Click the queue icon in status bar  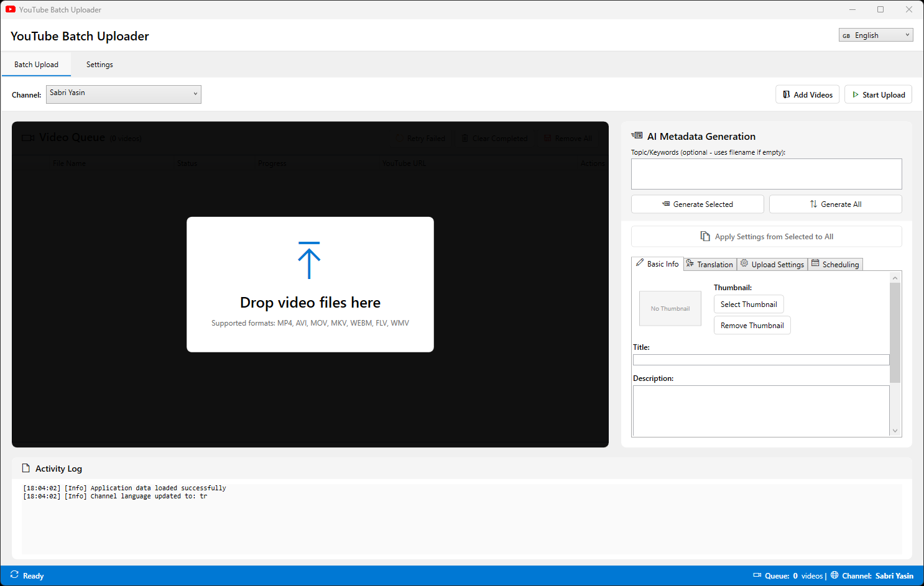[757, 575]
